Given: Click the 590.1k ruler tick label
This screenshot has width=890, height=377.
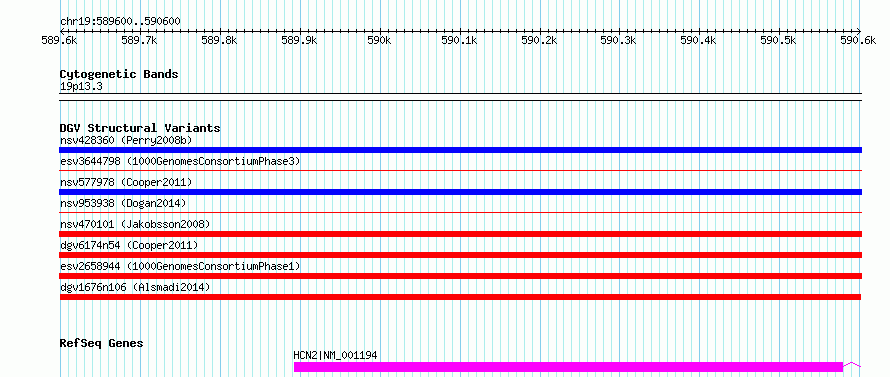Looking at the screenshot, I should pos(459,40).
